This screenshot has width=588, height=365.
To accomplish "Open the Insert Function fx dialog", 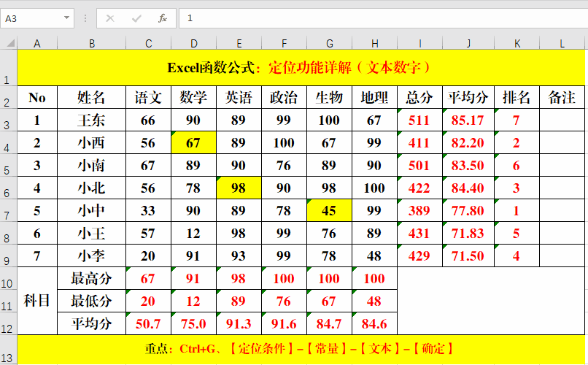I will (163, 18).
